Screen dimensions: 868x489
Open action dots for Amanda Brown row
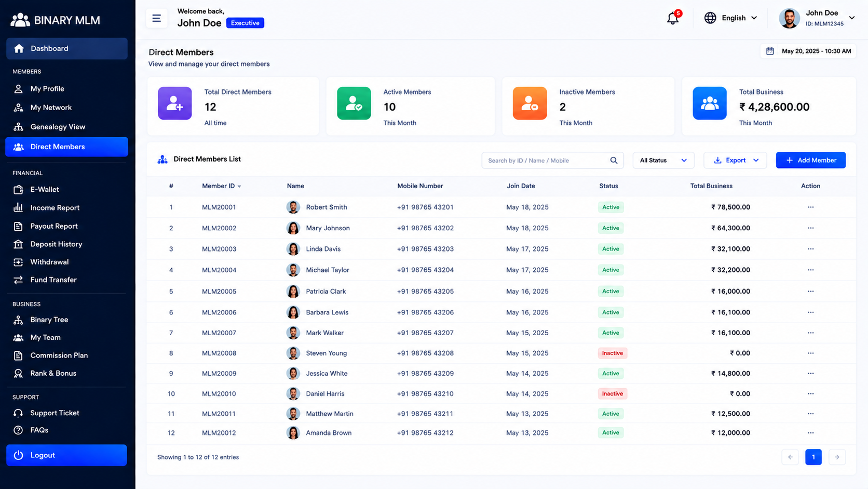810,433
